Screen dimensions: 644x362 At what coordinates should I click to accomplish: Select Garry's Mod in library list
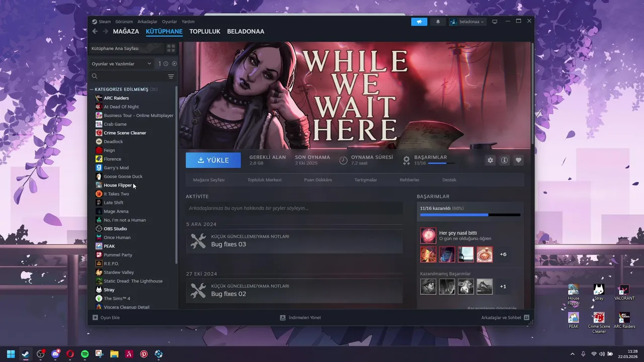point(116,168)
